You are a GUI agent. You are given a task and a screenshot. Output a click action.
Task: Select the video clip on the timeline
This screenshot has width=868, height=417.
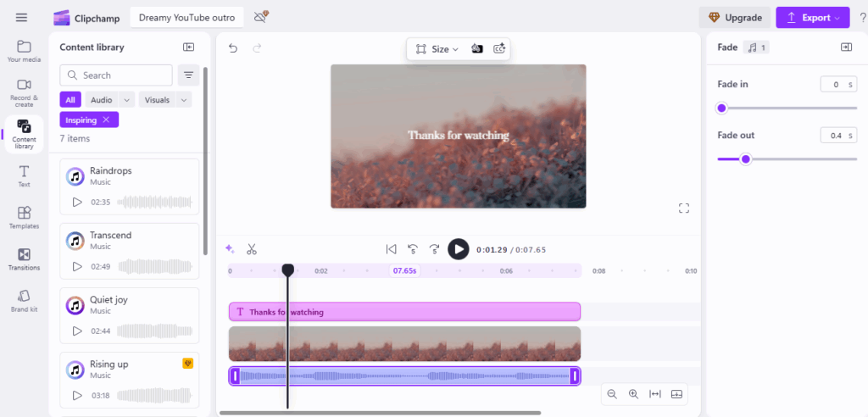click(x=404, y=344)
